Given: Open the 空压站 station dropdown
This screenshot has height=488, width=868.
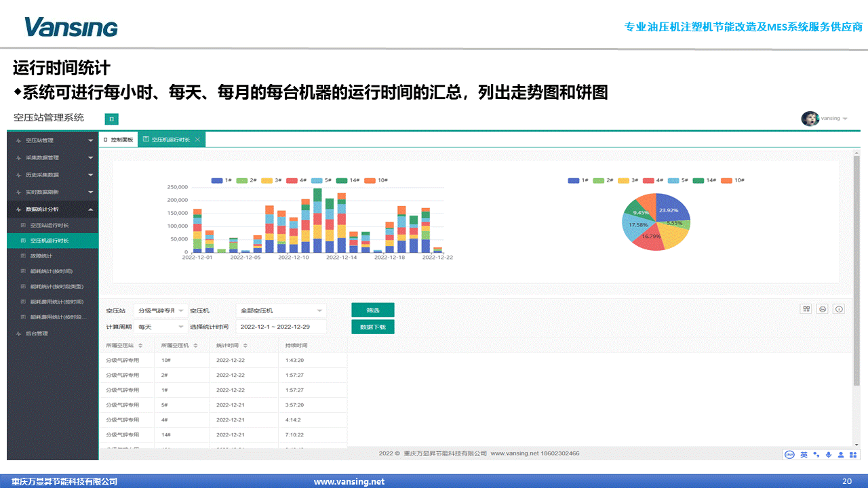Looking at the screenshot, I should tap(161, 310).
